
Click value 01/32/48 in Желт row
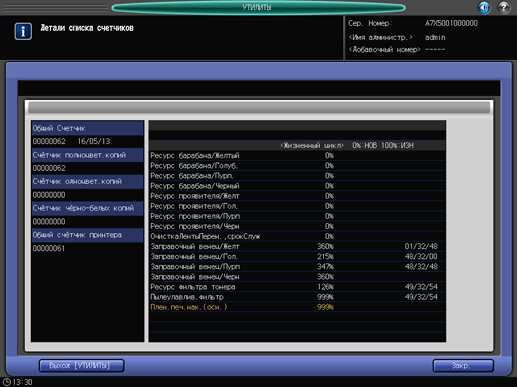click(x=421, y=246)
